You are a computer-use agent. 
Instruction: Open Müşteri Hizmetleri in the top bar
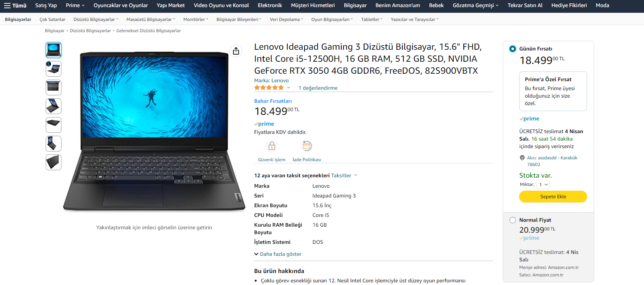[x=313, y=5]
